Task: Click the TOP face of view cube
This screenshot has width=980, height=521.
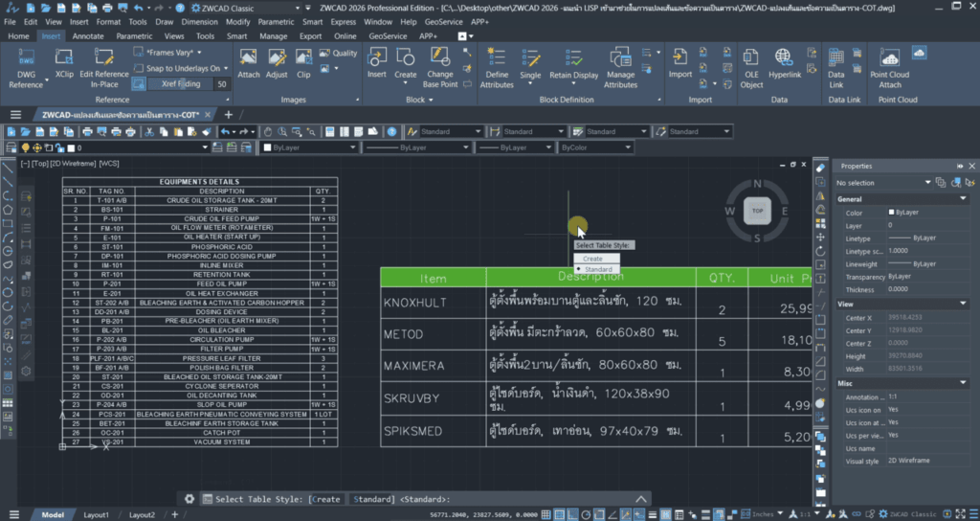Action: point(757,210)
